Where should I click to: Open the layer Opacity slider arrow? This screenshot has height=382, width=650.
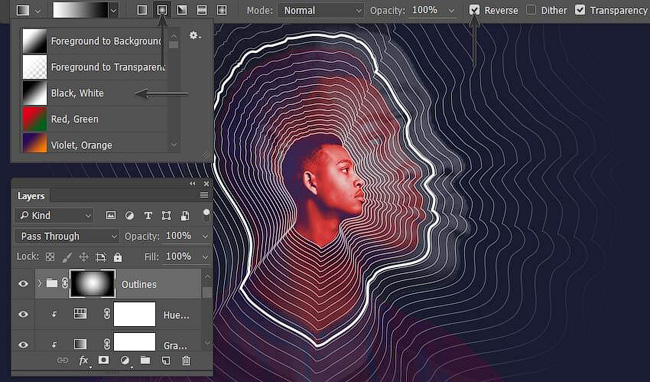pyautogui.click(x=205, y=237)
